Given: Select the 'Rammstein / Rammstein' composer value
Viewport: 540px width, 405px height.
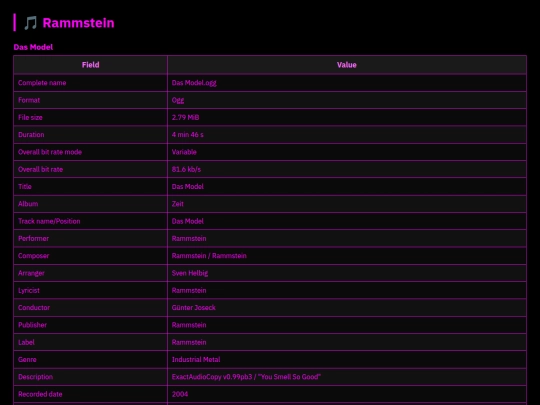Looking at the screenshot, I should click(209, 256).
